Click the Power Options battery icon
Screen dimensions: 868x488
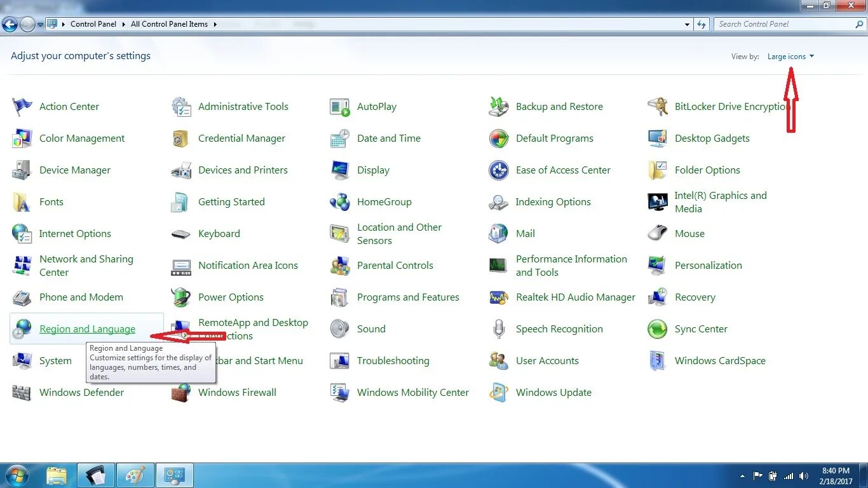181,297
